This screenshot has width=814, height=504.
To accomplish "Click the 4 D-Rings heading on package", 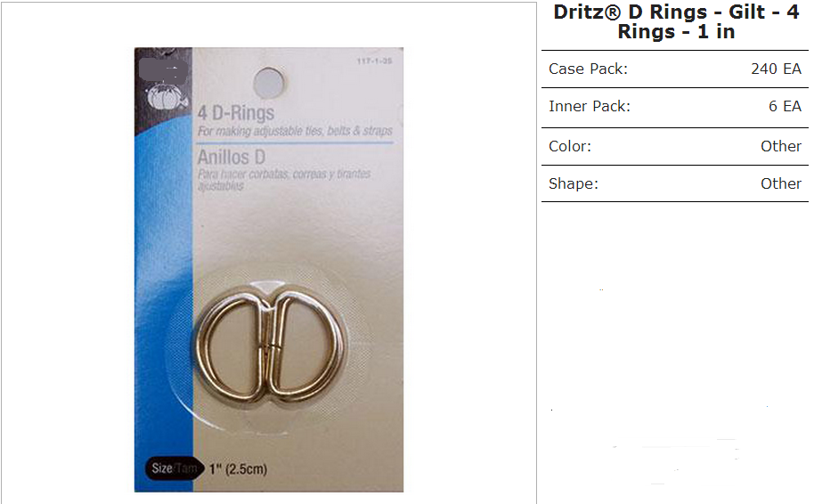I will pos(236,112).
